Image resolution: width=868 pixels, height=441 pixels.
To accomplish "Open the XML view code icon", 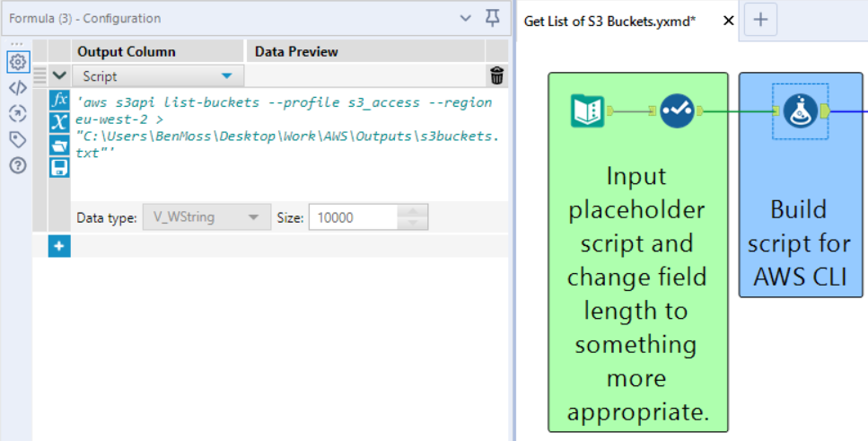I will pos(18,87).
